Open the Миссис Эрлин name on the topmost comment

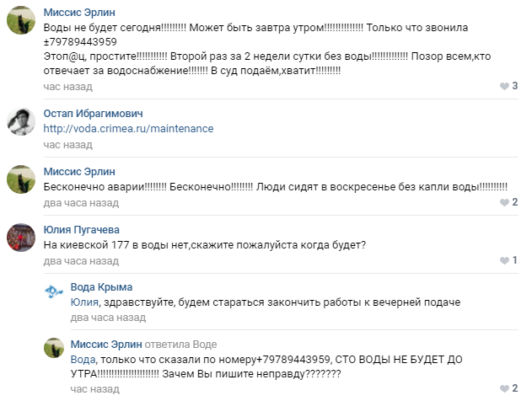(x=79, y=13)
